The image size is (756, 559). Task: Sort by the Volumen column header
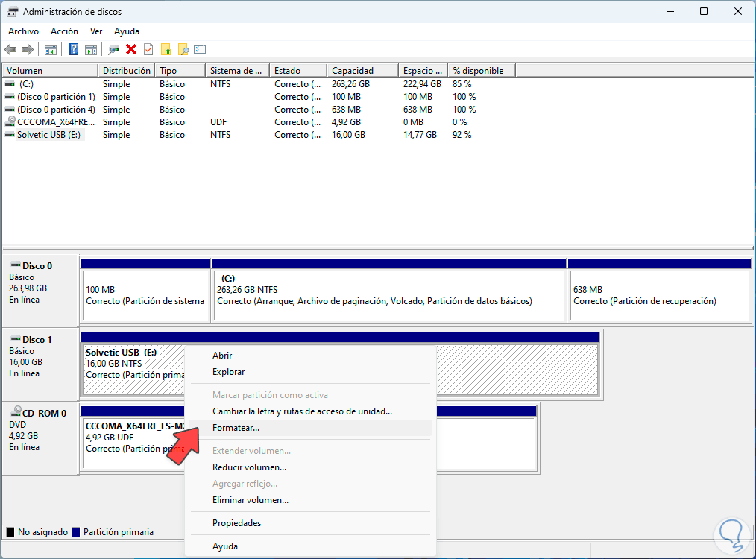[x=50, y=70]
